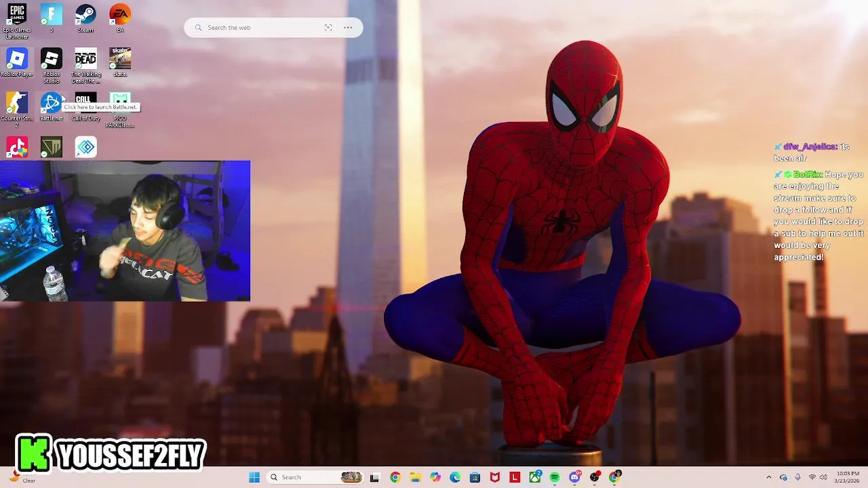Select the Counter-Strike 2 desktop icon

pyautogui.click(x=17, y=110)
